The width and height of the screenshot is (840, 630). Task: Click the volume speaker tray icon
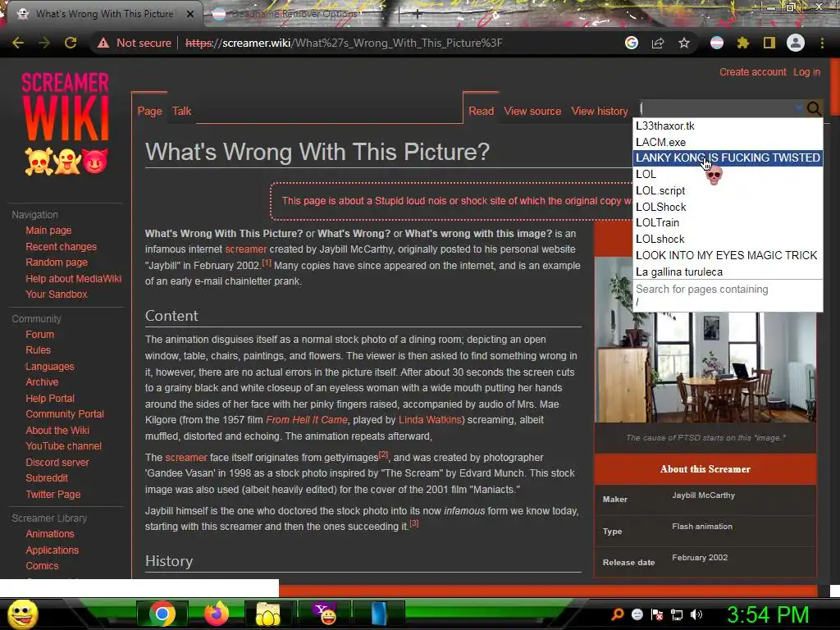(696, 614)
